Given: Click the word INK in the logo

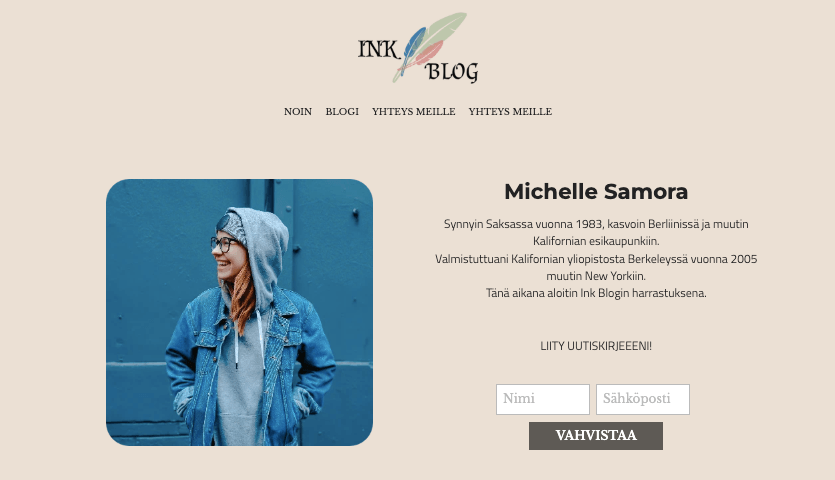Looking at the screenshot, I should [378, 49].
